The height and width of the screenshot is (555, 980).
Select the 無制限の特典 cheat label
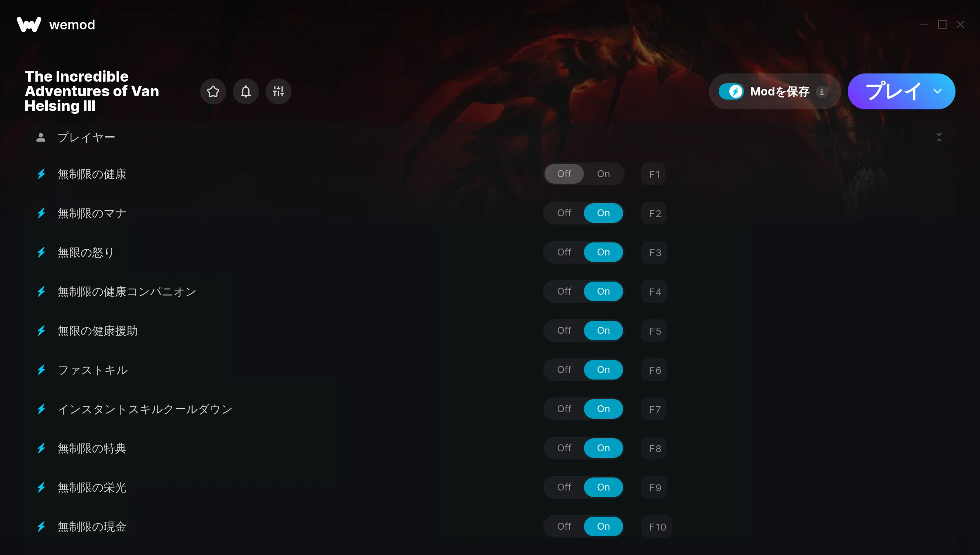click(x=92, y=448)
